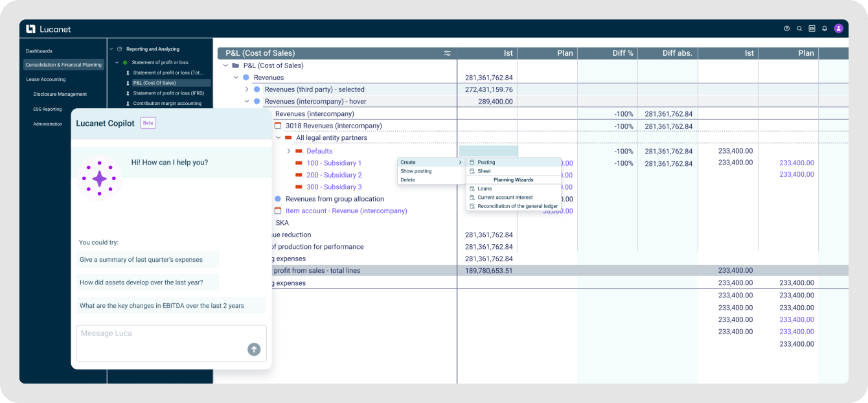Click the search icon in the top bar
The height and width of the screenshot is (403, 868).
click(800, 29)
